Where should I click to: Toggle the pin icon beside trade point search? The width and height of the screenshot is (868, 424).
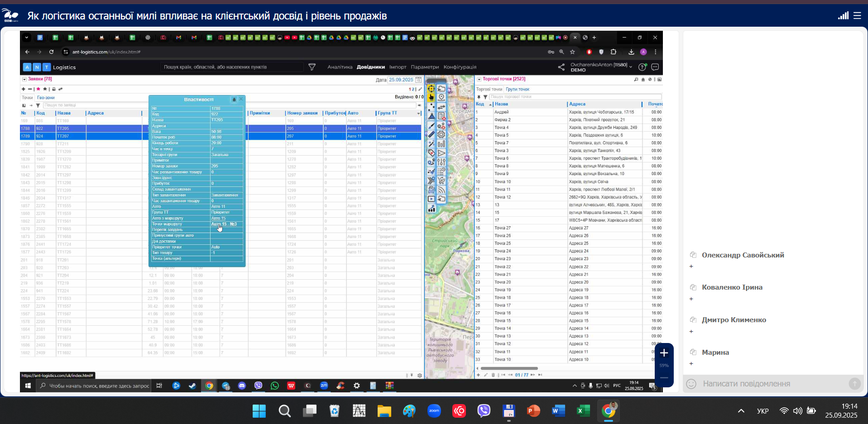(x=479, y=97)
